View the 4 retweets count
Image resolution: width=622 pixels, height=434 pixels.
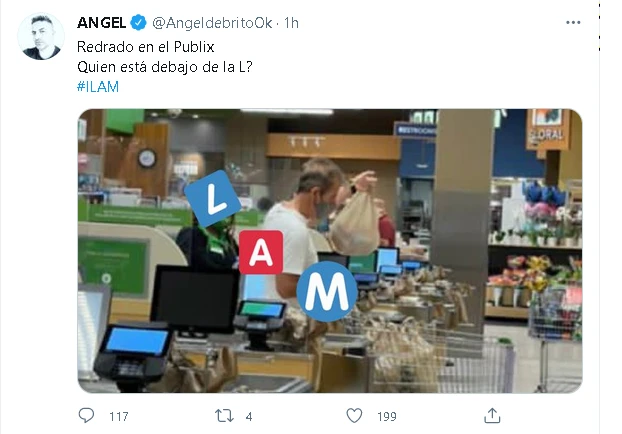click(249, 416)
